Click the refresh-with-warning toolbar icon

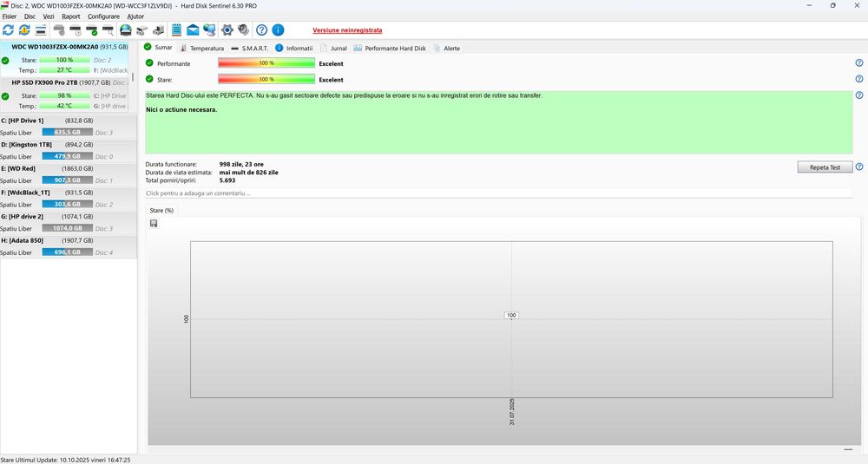pyautogui.click(x=24, y=29)
